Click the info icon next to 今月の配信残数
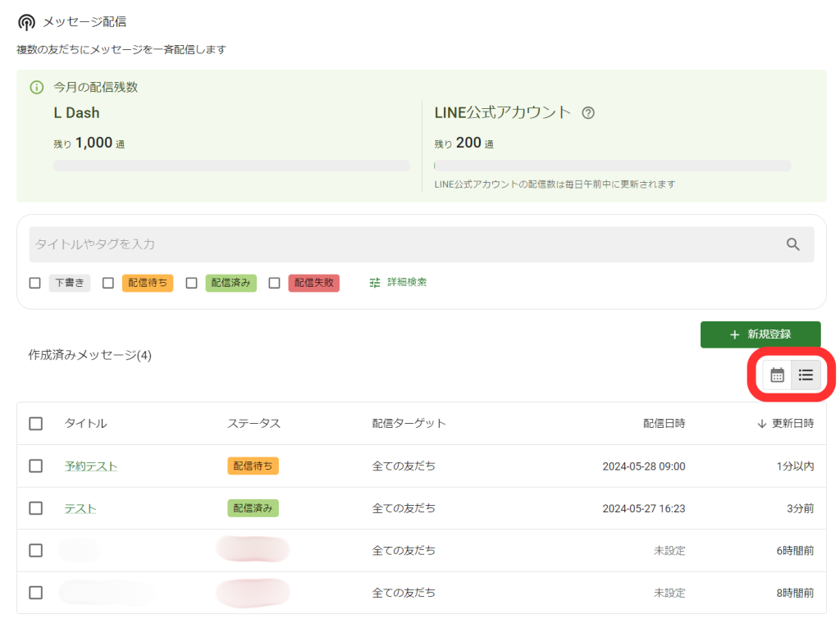The image size is (840, 623). [x=36, y=87]
